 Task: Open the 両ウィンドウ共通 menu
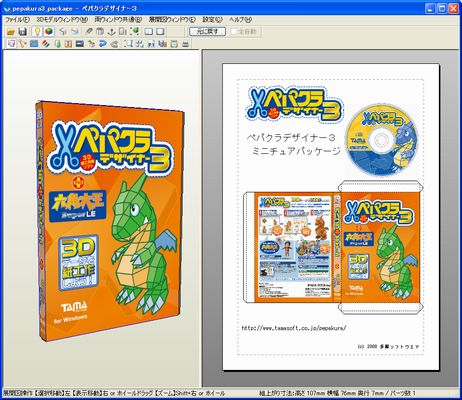[x=118, y=20]
